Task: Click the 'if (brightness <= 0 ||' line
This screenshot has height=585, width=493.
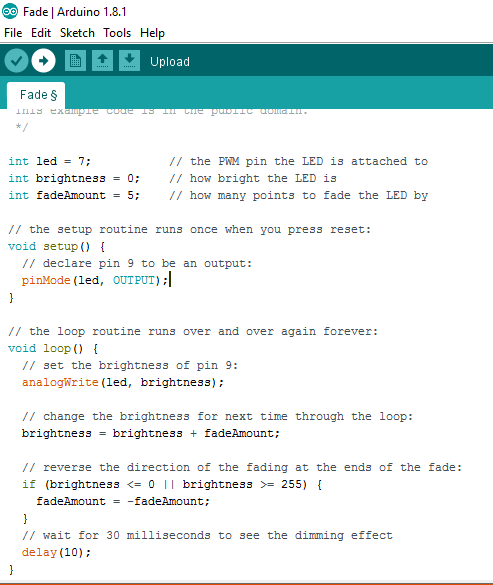Action: click(172, 484)
